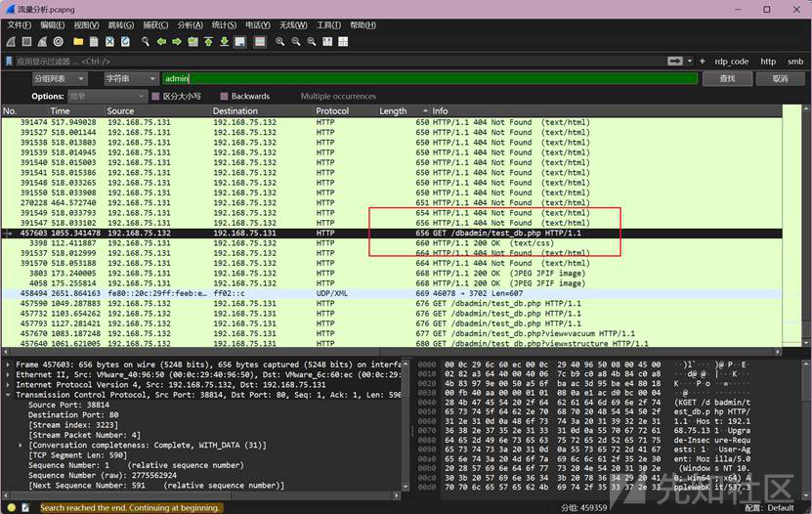Click the admin search text field

[x=430, y=79]
